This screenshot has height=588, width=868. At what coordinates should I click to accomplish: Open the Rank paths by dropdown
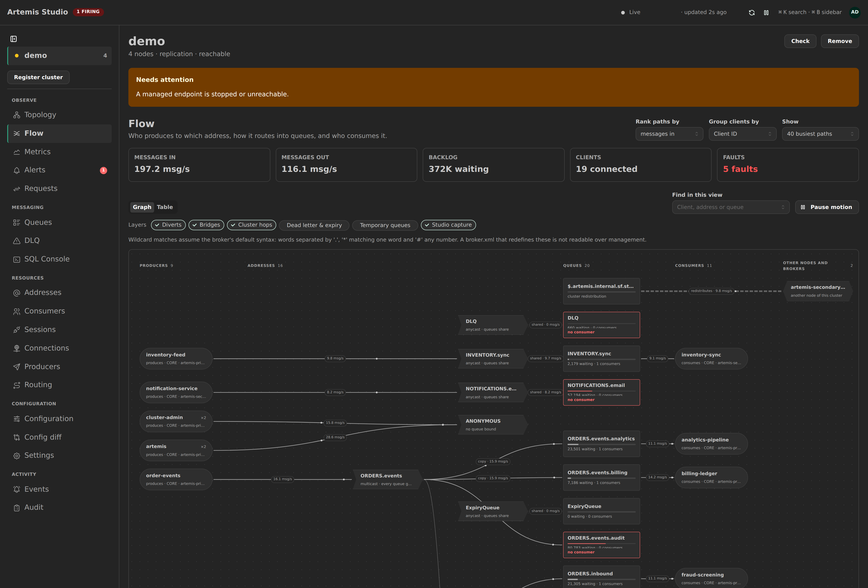pos(669,134)
